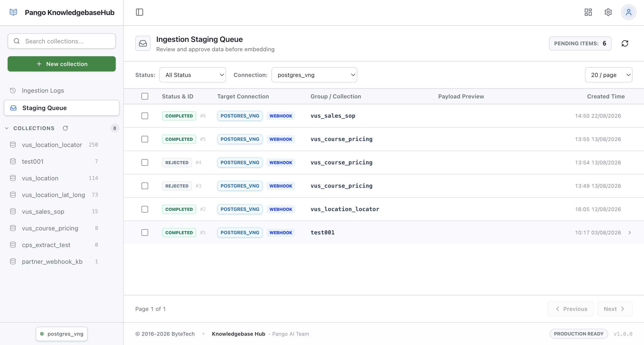The height and width of the screenshot is (345, 644).
Task: Click the database icon for test001 collection
Action: [13, 161]
